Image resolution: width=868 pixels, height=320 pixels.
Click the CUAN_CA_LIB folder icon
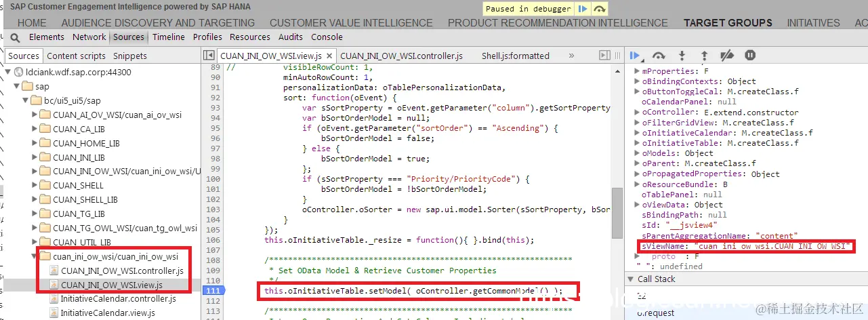(47, 129)
